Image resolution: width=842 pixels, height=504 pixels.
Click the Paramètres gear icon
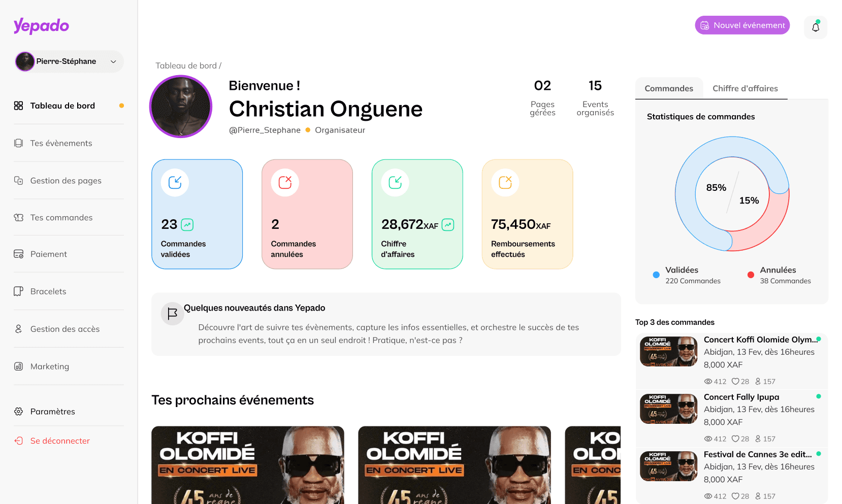19,412
